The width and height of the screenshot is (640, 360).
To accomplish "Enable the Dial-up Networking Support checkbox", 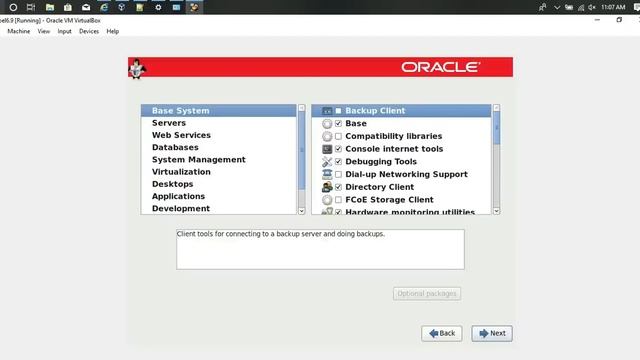I will [x=338, y=174].
